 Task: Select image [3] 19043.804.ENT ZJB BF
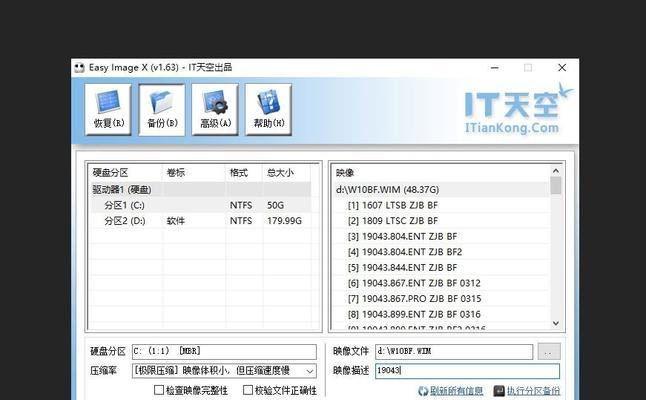pos(442,236)
